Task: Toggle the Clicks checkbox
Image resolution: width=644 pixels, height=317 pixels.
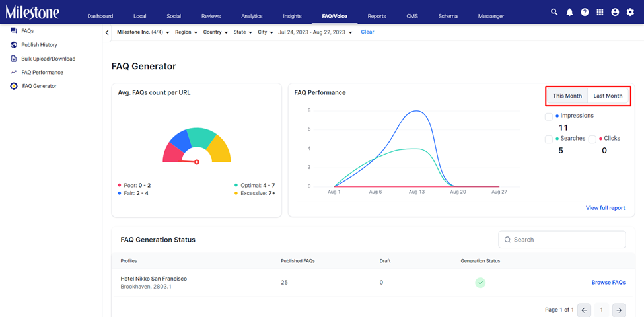Action: point(592,139)
